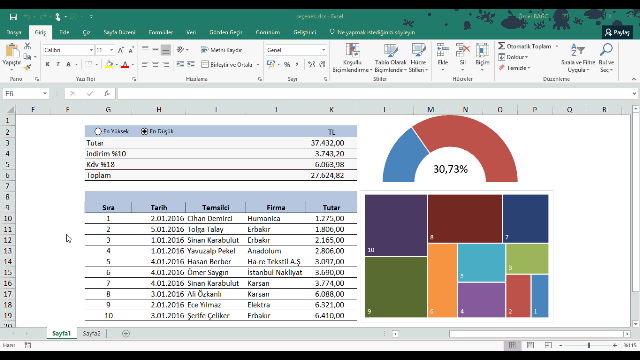
Task: Select the En Yüksek radio button
Action: coord(98,131)
